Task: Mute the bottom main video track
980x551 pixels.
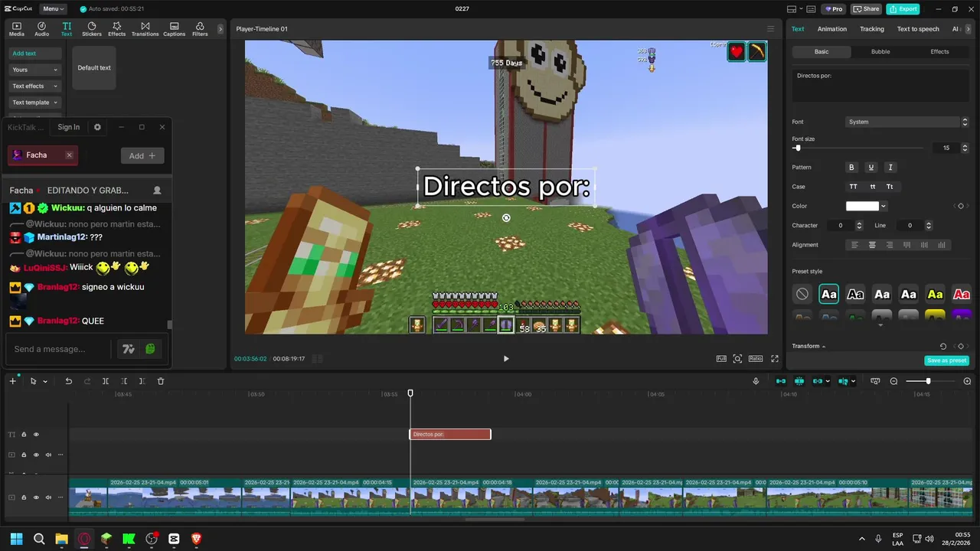Action: (x=48, y=497)
